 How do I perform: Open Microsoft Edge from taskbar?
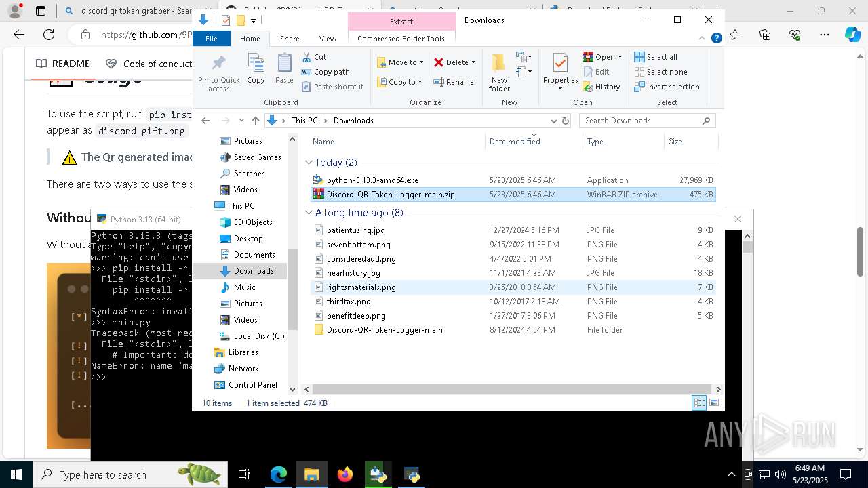click(x=279, y=474)
